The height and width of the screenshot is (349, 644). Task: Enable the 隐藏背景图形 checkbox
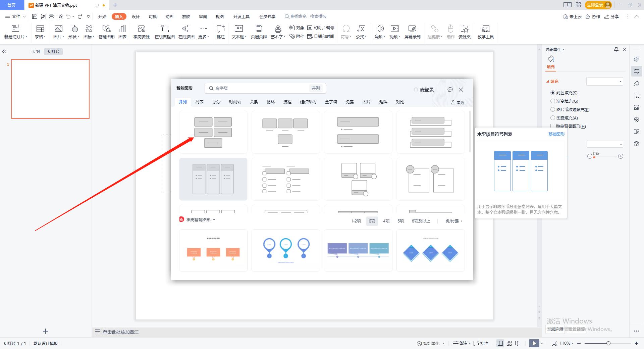(x=553, y=126)
